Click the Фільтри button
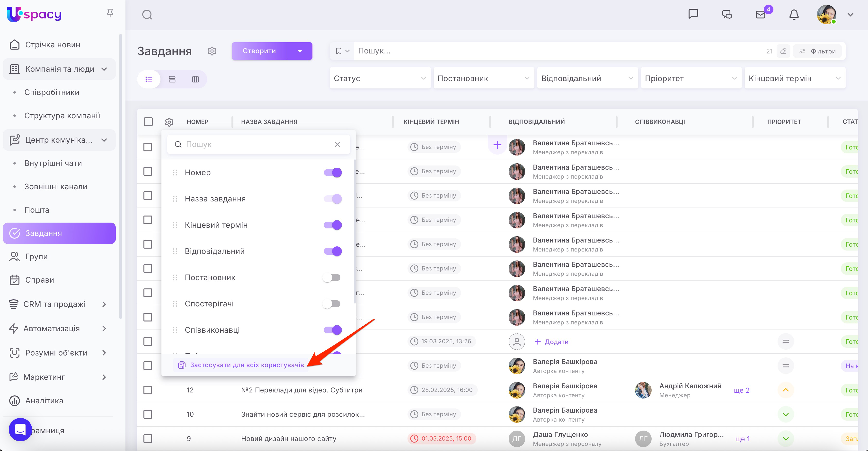Viewport: 868px width, 451px height. click(817, 51)
